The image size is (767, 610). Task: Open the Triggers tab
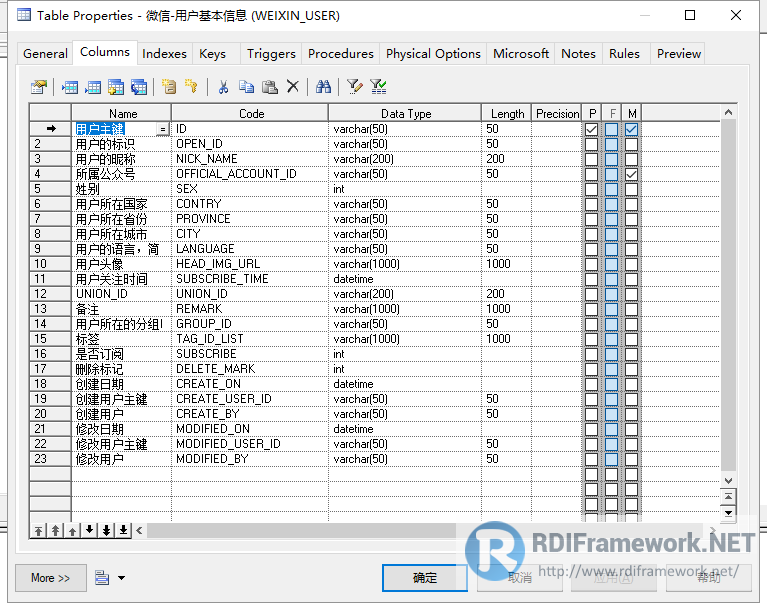pos(271,54)
